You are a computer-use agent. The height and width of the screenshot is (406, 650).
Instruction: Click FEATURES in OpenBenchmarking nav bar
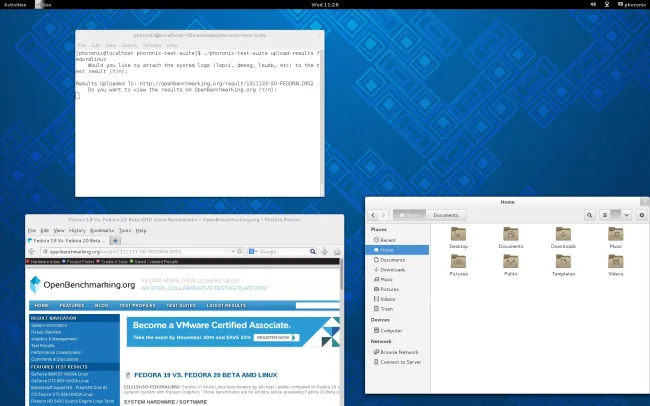click(x=72, y=305)
